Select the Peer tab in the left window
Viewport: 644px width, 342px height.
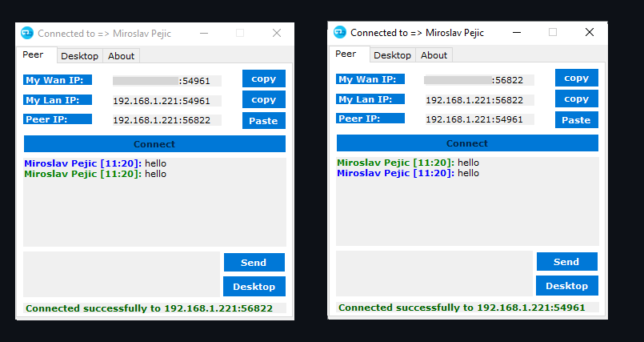[x=33, y=55]
